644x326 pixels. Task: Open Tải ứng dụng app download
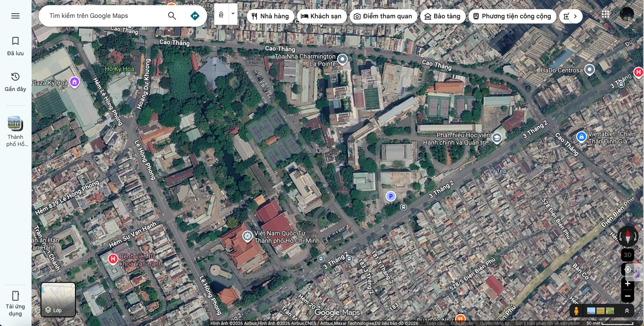pyautogui.click(x=15, y=303)
